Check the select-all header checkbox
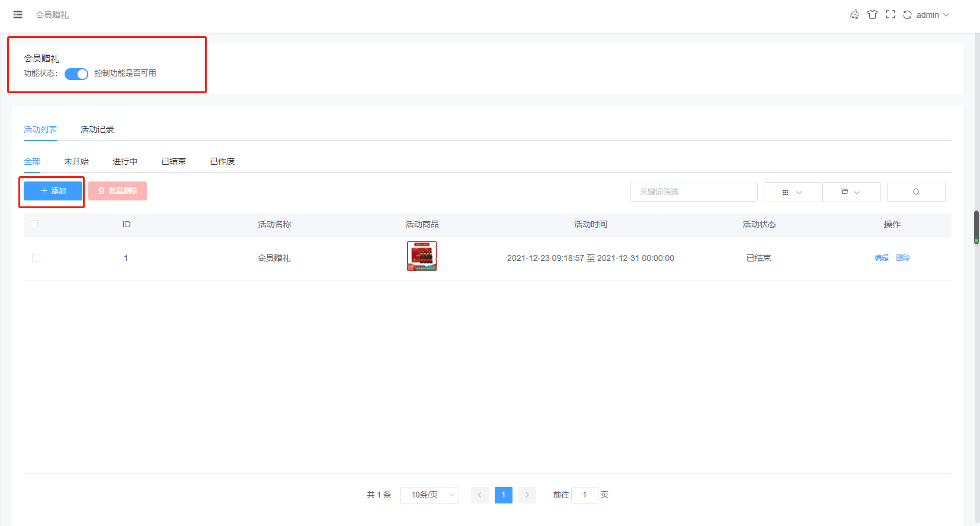Viewport: 980px width, 526px height. (x=34, y=224)
